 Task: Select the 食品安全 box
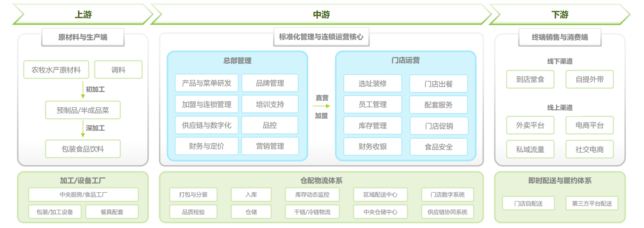[439, 147]
